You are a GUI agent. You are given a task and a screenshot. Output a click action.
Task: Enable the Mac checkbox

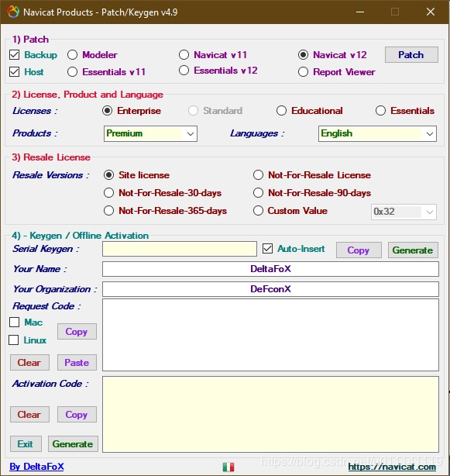point(14,322)
